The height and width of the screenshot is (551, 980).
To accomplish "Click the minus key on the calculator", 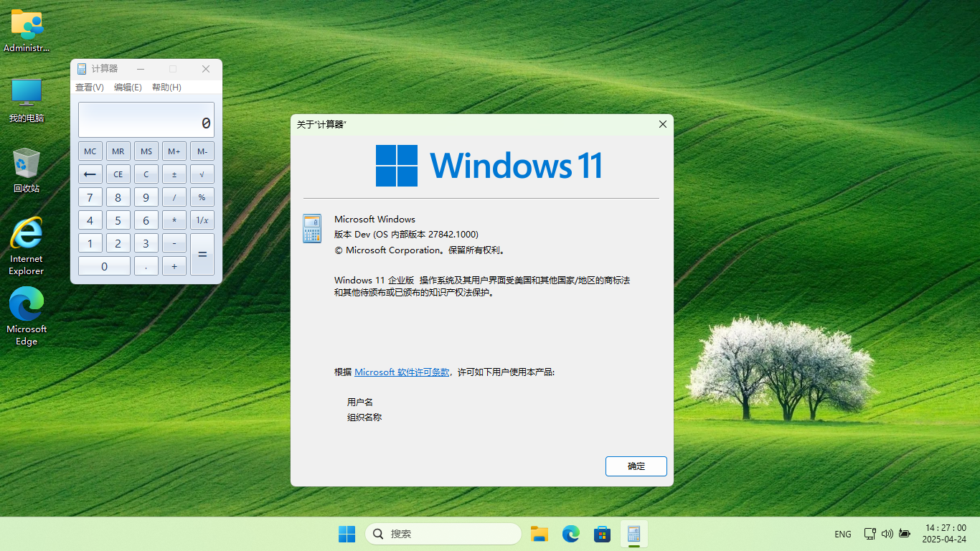I will click(174, 243).
